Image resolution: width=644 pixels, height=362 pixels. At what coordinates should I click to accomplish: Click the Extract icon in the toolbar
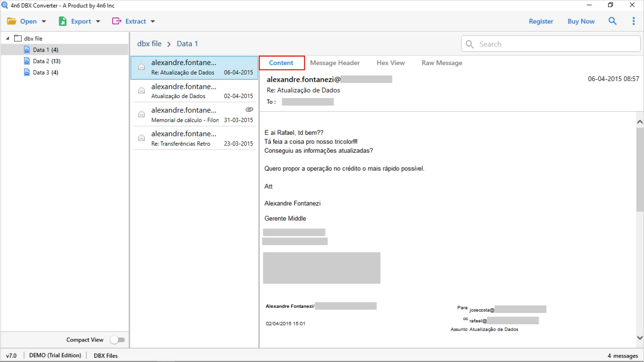coord(116,21)
